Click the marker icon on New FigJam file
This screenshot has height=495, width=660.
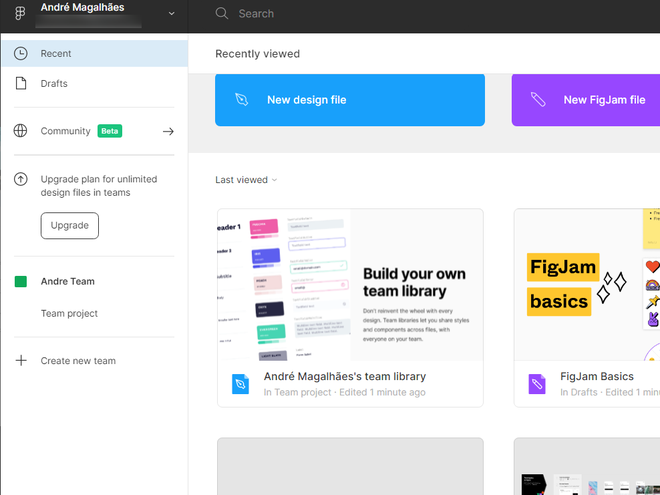tap(538, 100)
